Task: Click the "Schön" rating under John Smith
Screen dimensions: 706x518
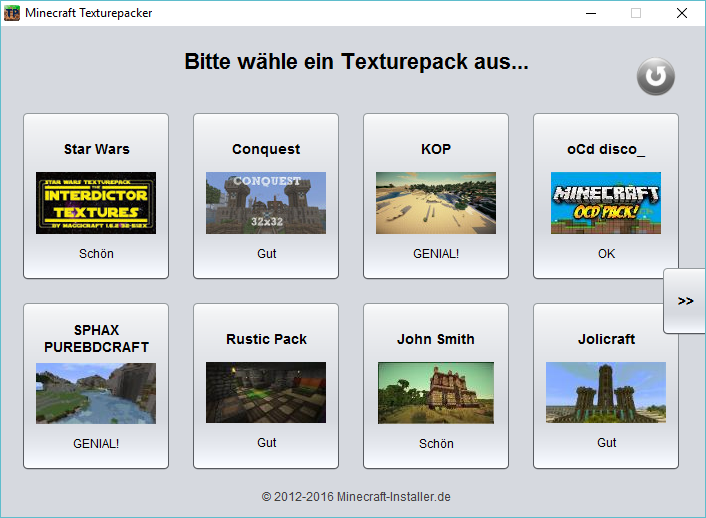Action: [436, 444]
